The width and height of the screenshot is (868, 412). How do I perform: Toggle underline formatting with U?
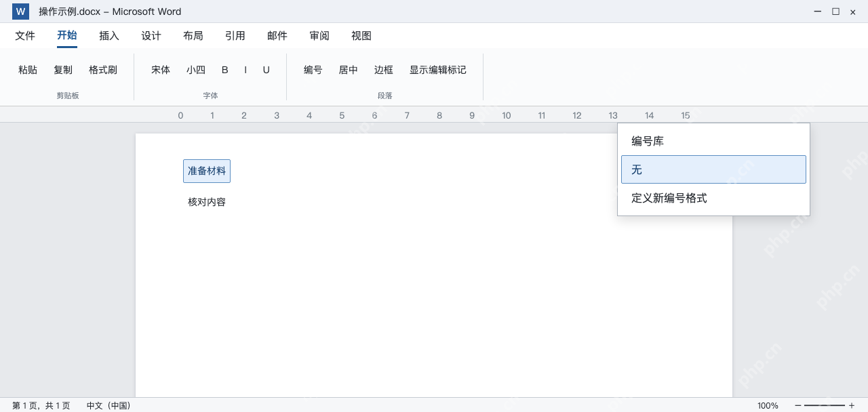[x=267, y=70]
